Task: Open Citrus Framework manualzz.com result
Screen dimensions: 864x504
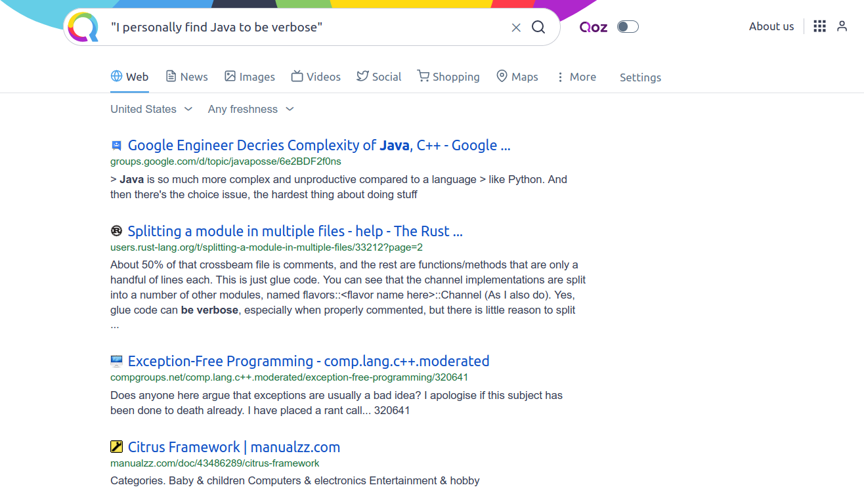Action: click(x=234, y=447)
